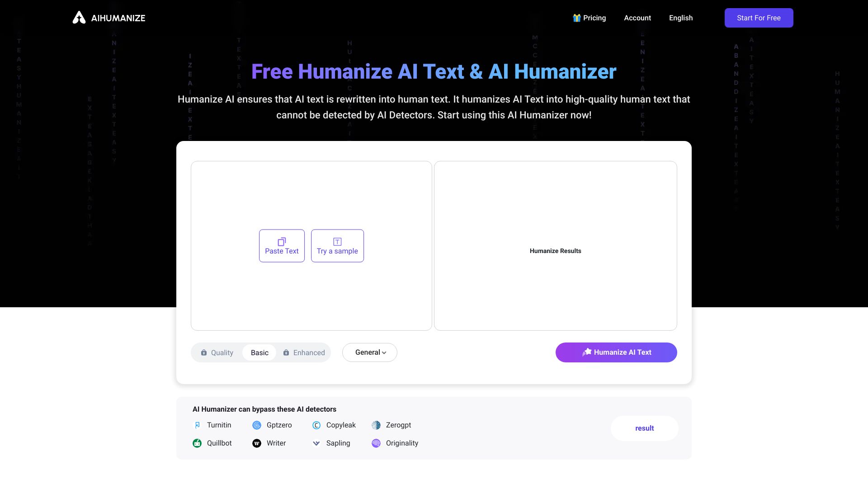Image resolution: width=868 pixels, height=488 pixels.
Task: Expand the English language selector
Action: (x=681, y=18)
